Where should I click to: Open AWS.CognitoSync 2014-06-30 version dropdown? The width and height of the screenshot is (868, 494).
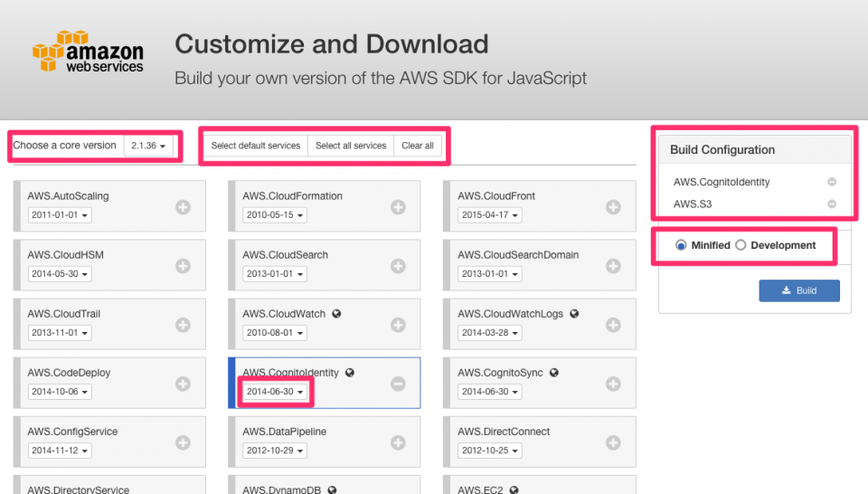[x=490, y=392]
